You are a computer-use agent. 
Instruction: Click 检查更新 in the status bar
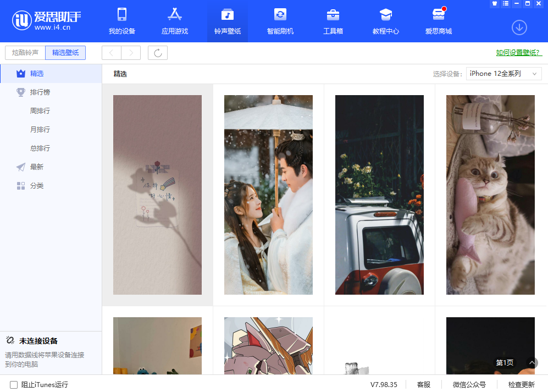(521, 385)
